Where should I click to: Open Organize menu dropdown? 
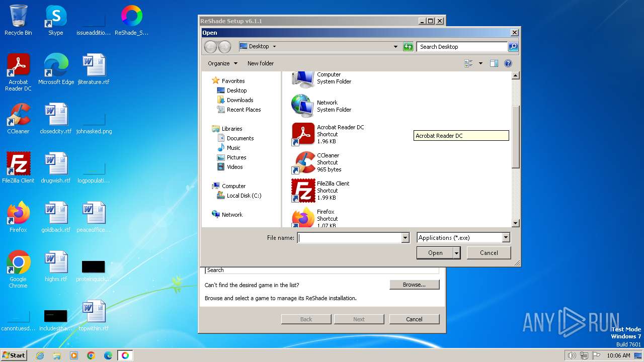click(222, 63)
